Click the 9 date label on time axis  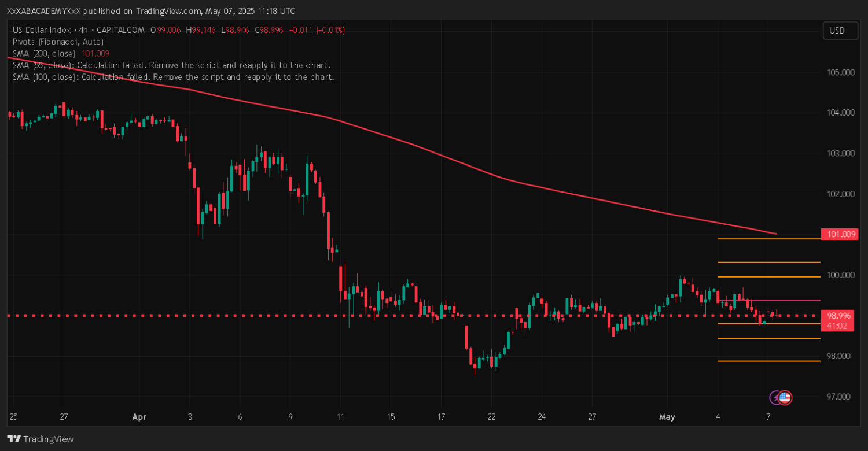(x=290, y=416)
